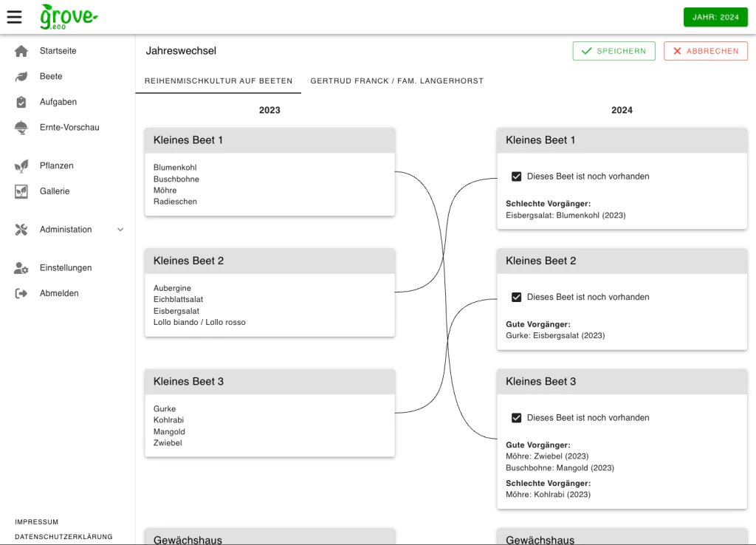
Task: Go to Beete in the sidebar
Action: point(51,76)
